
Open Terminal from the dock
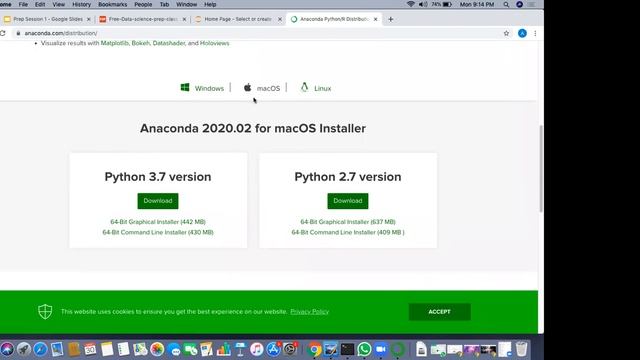point(347,349)
